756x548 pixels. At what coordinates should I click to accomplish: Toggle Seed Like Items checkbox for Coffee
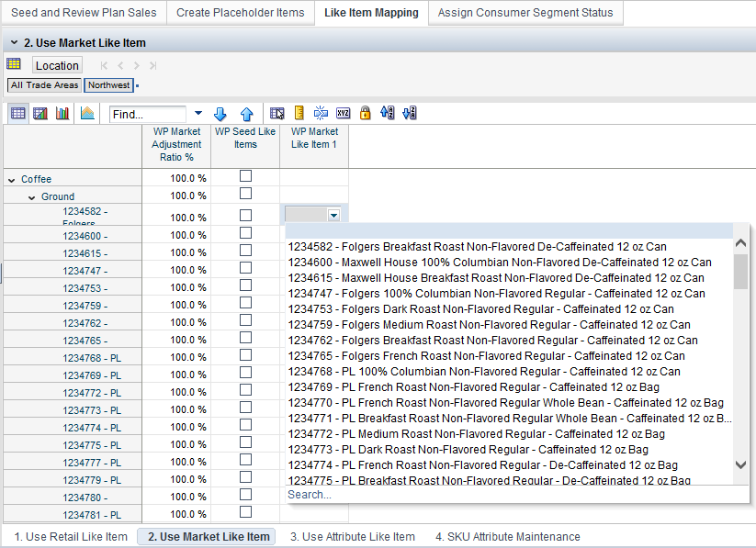(x=246, y=176)
